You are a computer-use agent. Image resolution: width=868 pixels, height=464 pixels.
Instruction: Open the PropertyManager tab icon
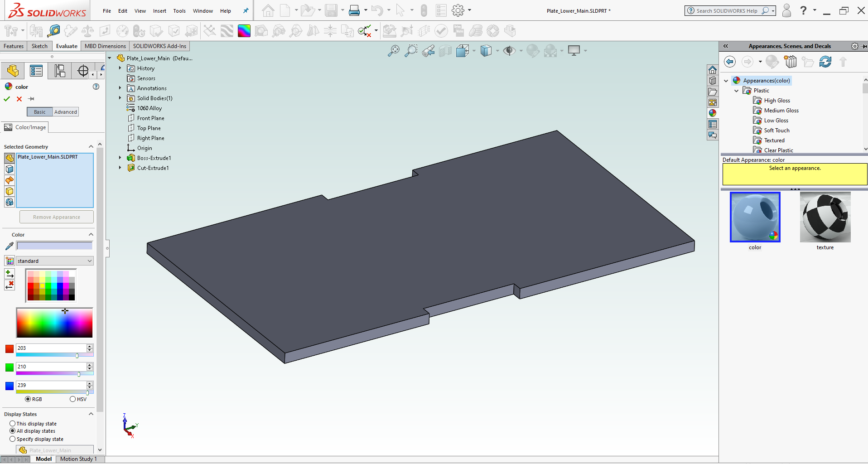click(x=36, y=71)
